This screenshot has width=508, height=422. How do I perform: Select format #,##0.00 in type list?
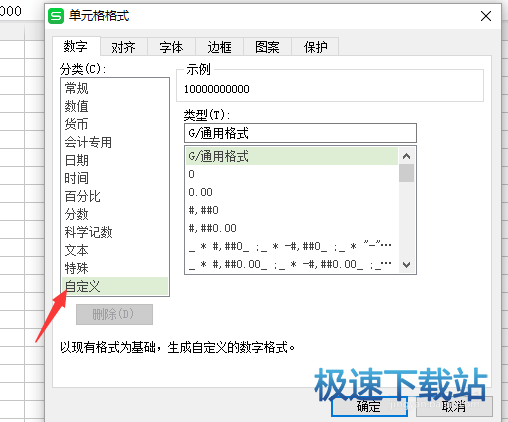[292, 228]
